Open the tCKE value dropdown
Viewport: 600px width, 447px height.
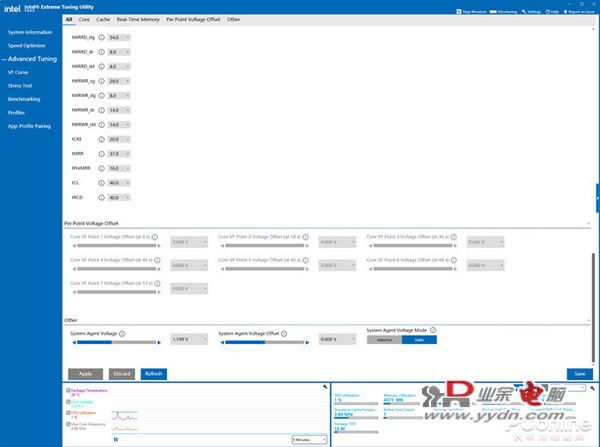[x=119, y=139]
